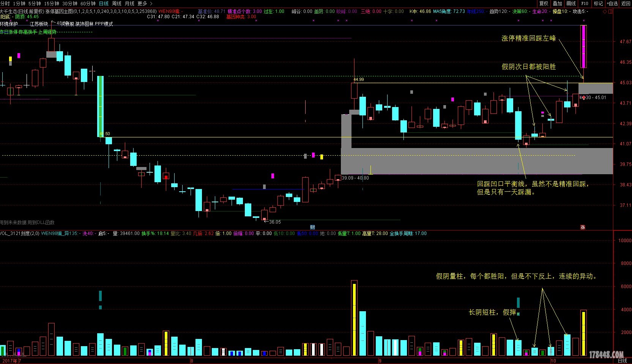Screen dimensions: 632x364
Task: Click the 基因种类: 3.00 value
Action: tap(241, 17)
